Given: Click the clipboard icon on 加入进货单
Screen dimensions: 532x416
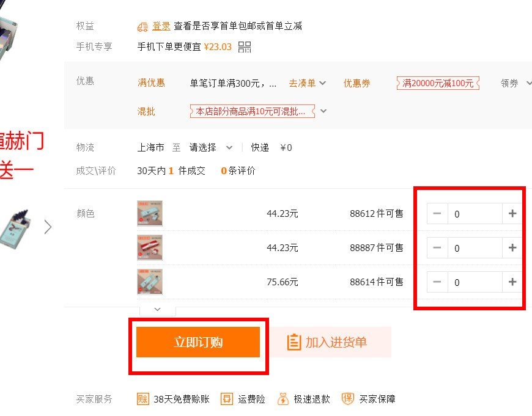Looking at the screenshot, I should coord(295,342).
